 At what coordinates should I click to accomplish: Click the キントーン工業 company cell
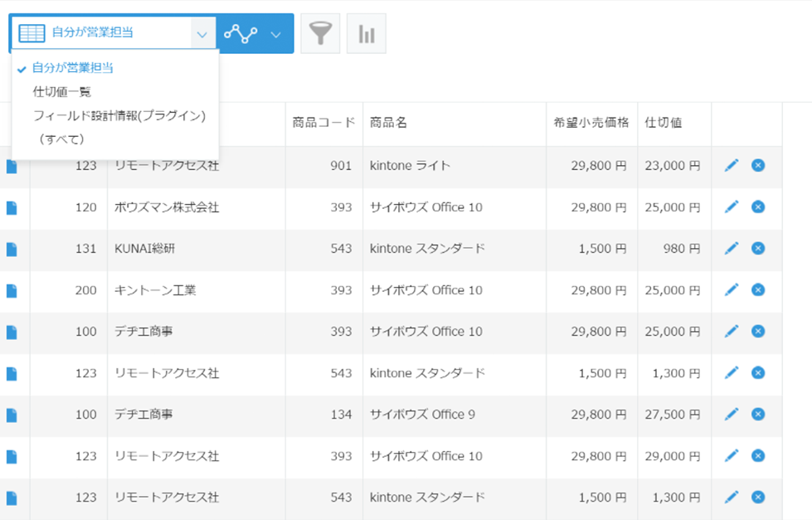click(155, 290)
